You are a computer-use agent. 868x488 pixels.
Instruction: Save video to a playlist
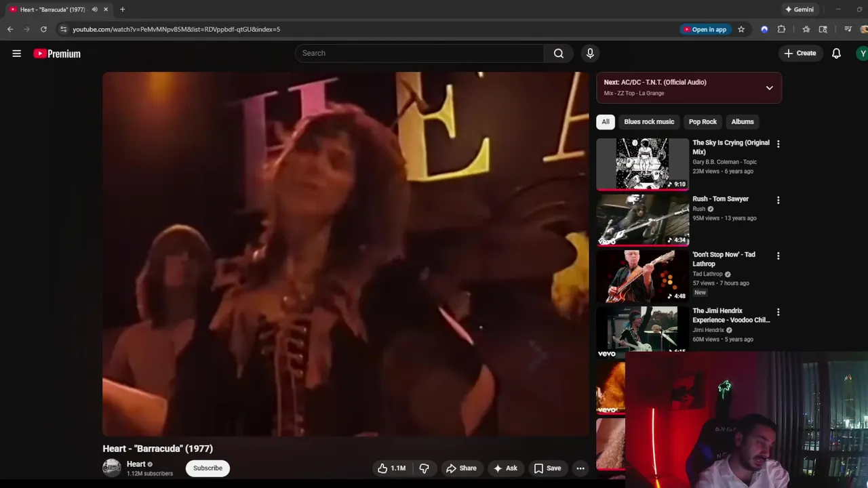tap(547, 468)
